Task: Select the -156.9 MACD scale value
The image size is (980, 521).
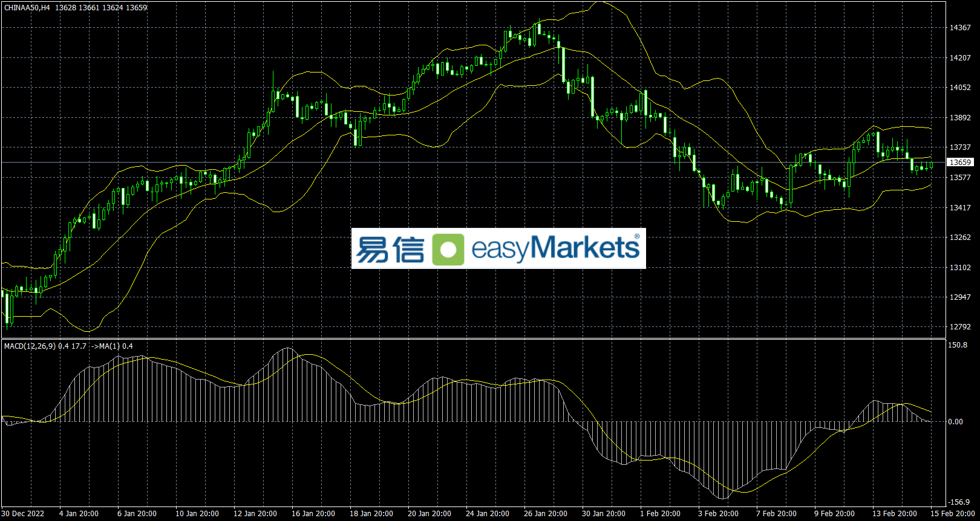Action: pyautogui.click(x=959, y=502)
